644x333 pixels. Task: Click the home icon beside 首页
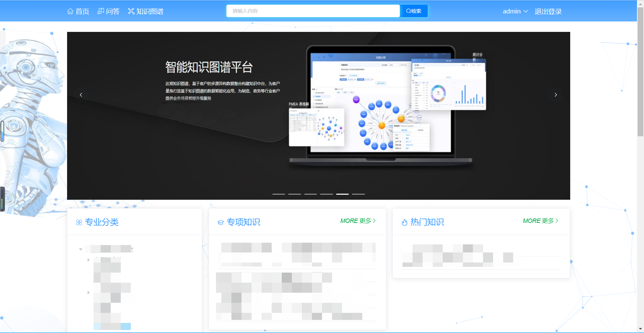click(70, 11)
